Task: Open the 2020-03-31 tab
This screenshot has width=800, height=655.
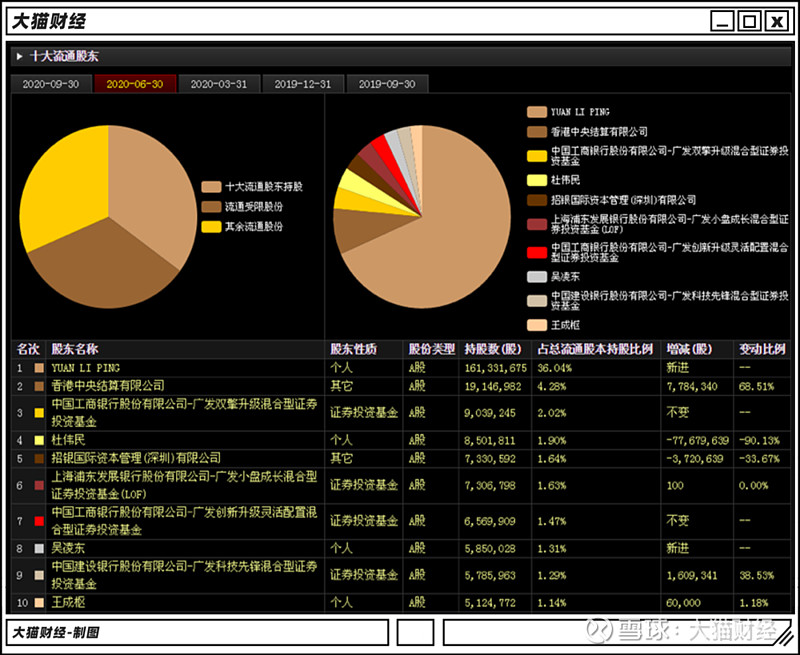Action: tap(219, 84)
